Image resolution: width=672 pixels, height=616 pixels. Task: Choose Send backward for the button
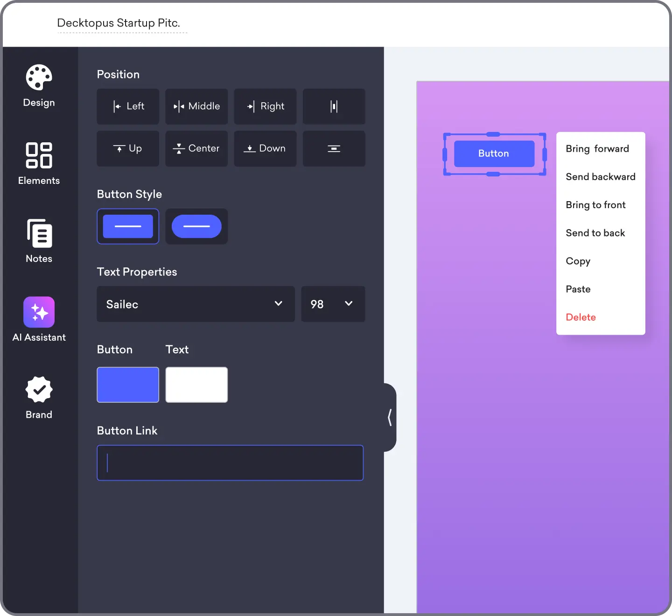[600, 176]
